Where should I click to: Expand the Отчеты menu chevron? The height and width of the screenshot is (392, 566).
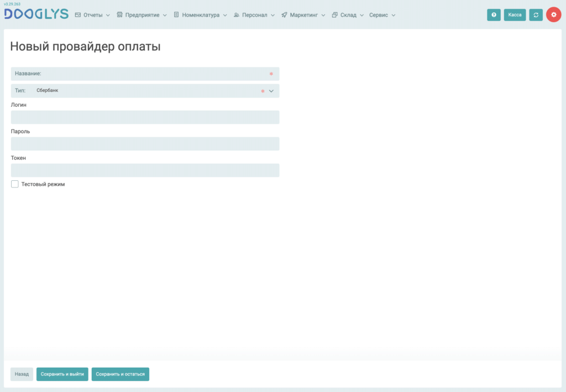pos(108,15)
